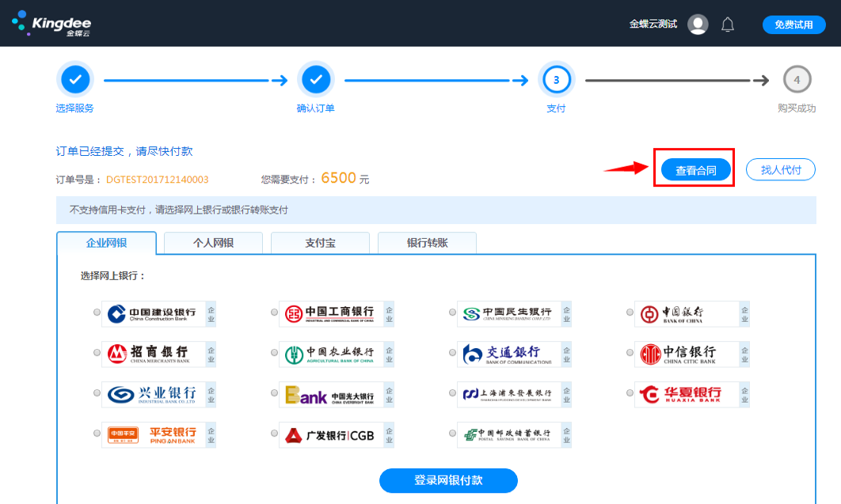The width and height of the screenshot is (841, 504).
Task: Select the 中信银行 radio button
Action: point(630,352)
